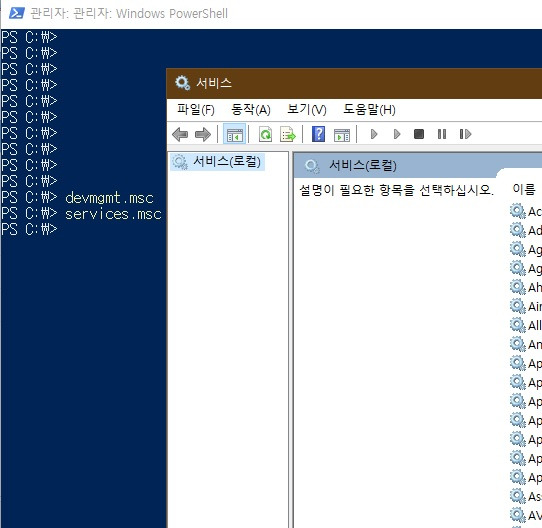The width and height of the screenshot is (542, 528).
Task: Open the 파일(F) menu
Action: coord(196,110)
